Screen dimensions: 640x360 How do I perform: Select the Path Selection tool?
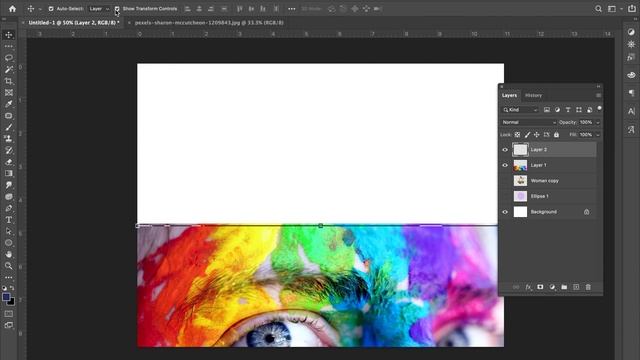point(9,231)
